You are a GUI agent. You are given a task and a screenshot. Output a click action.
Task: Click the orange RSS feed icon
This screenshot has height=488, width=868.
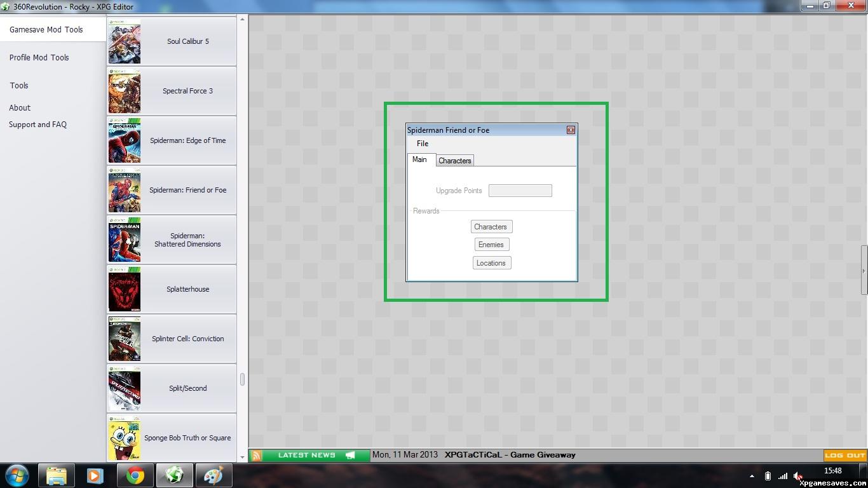257,455
